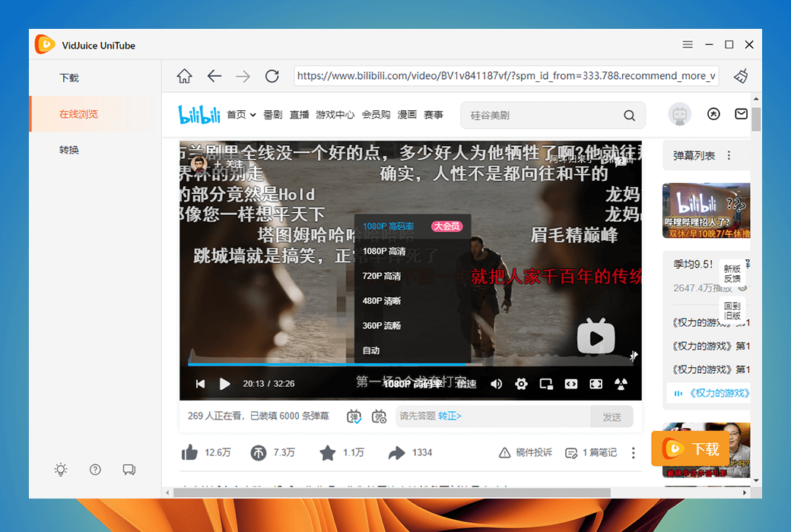Click the radiation-style icon in player bar
The width and height of the screenshot is (791, 532).
[x=621, y=384]
